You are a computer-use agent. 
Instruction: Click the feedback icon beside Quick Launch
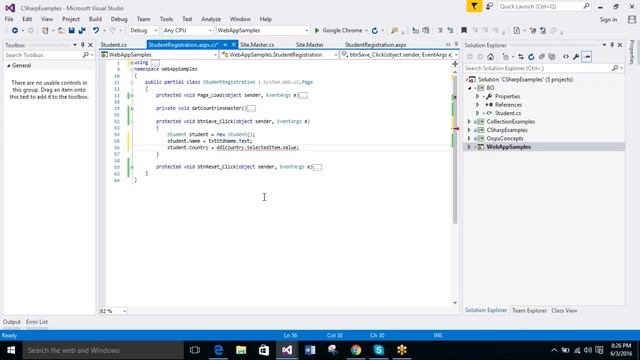(489, 7)
